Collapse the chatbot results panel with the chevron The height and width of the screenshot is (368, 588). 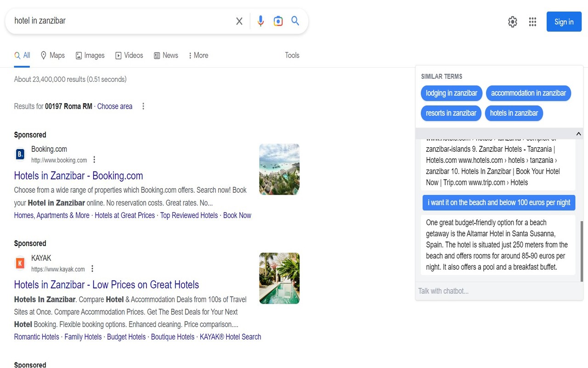coord(578,133)
